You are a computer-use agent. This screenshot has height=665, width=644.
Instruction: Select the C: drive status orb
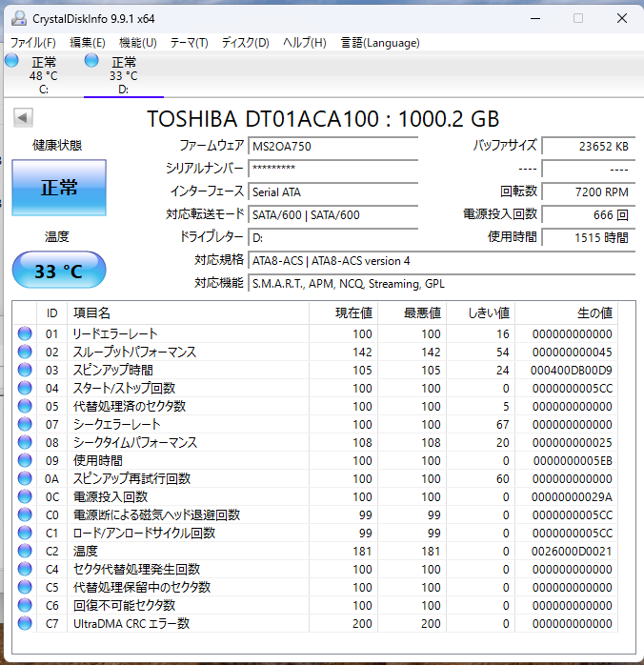[x=11, y=61]
